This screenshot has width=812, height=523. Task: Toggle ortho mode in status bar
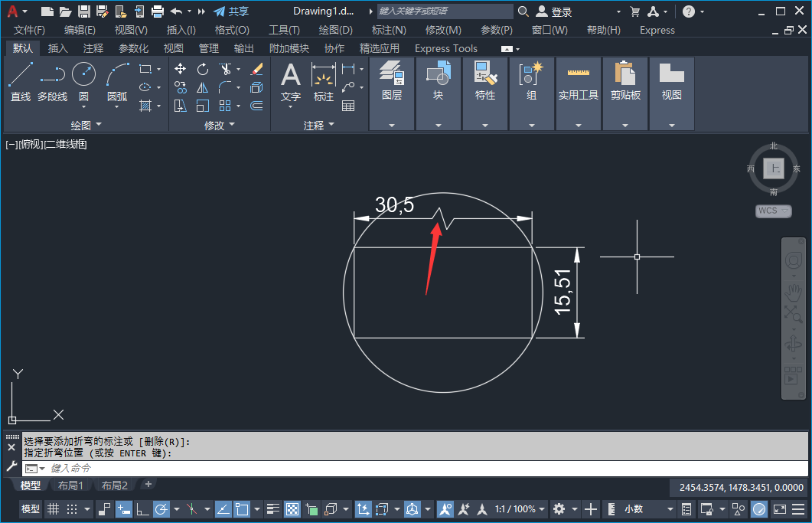[x=142, y=509]
